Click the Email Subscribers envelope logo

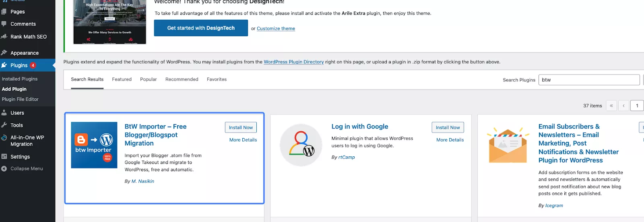pyautogui.click(x=508, y=145)
